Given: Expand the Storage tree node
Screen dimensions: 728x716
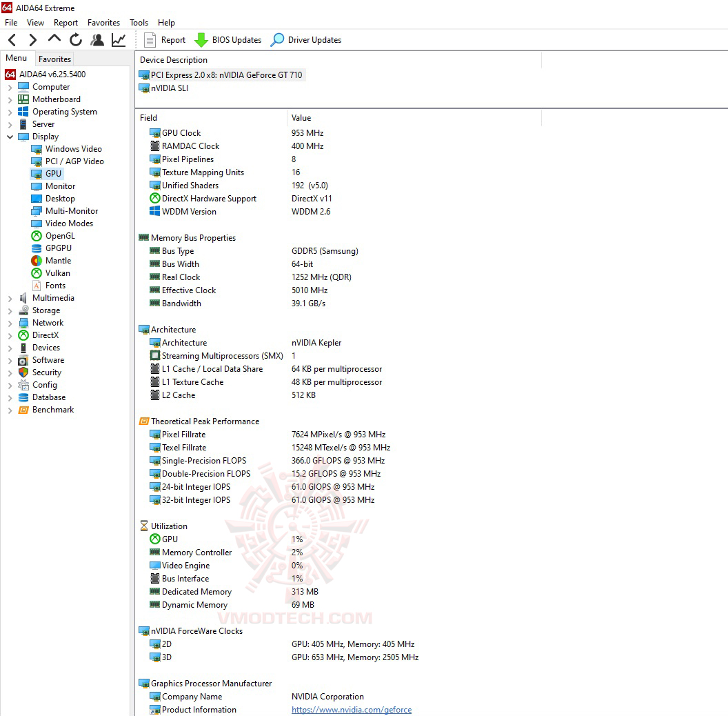Looking at the screenshot, I should coord(10,311).
